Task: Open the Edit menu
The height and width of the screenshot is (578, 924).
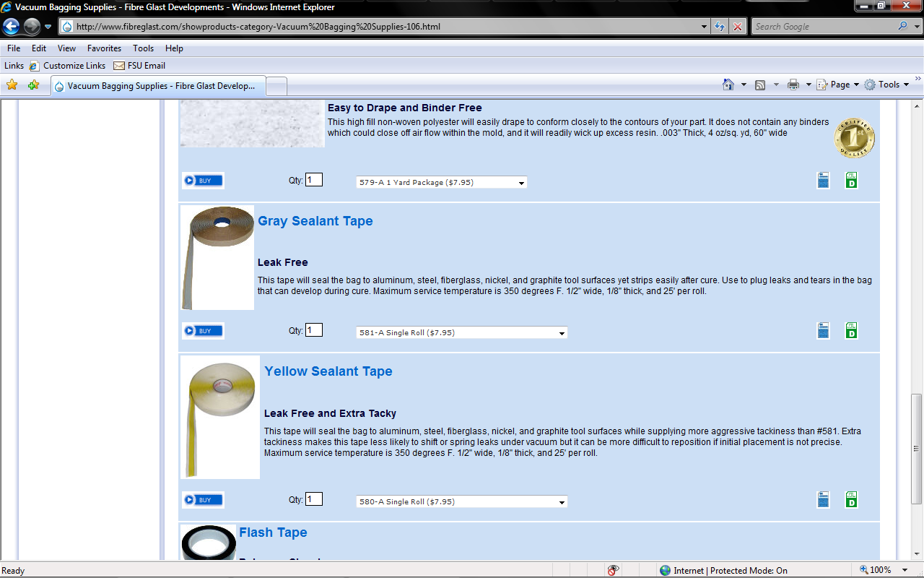Action: (x=39, y=48)
